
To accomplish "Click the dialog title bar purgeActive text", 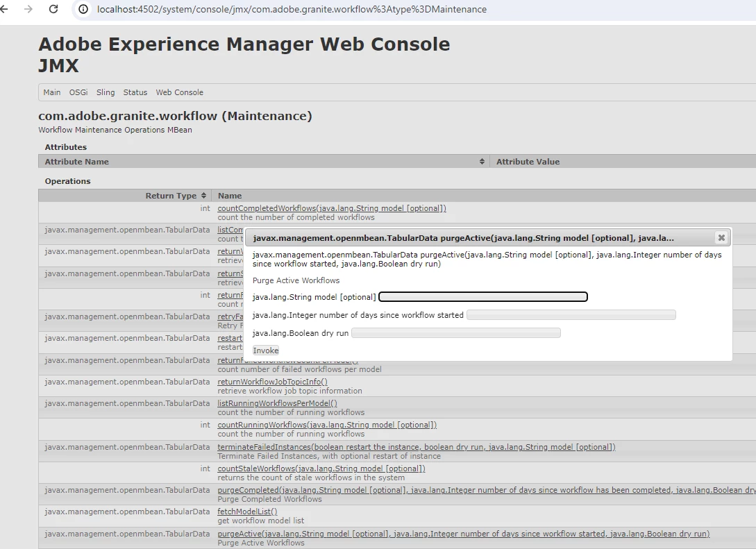I will (x=463, y=237).
